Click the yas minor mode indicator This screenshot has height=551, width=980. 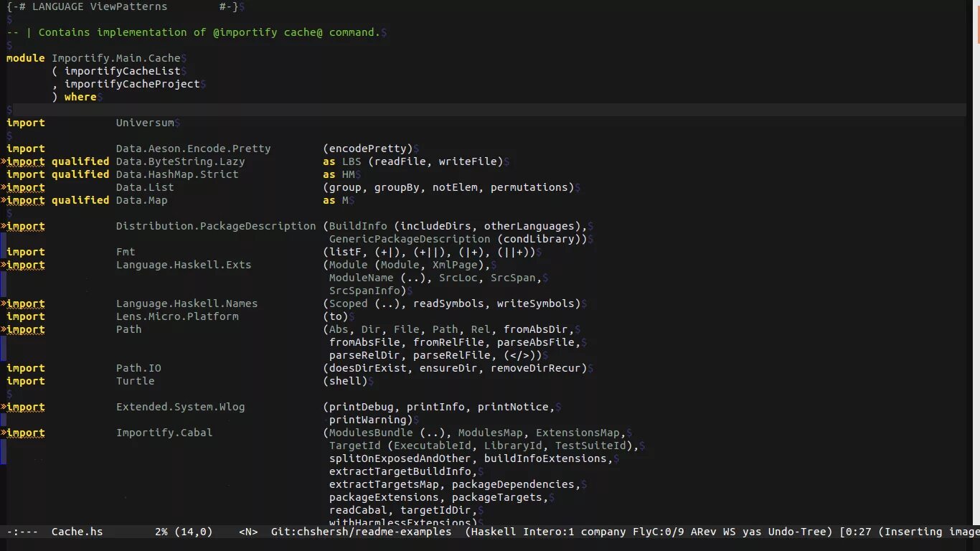(752, 532)
